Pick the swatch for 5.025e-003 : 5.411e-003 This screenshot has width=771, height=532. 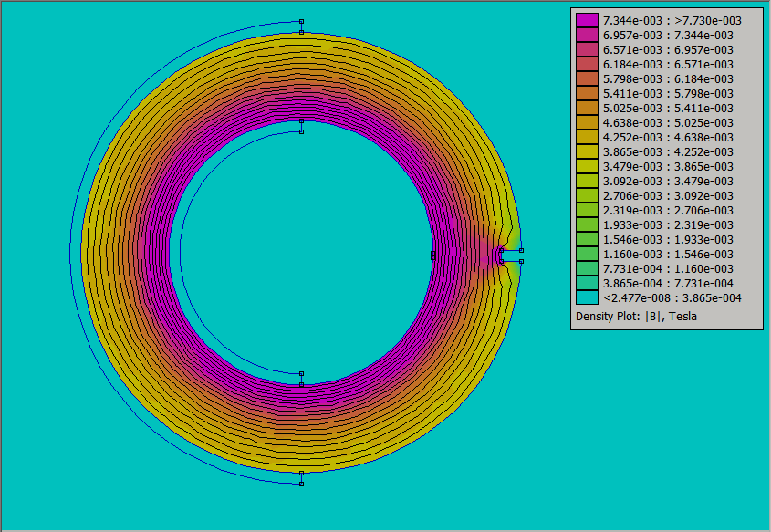[x=587, y=108]
